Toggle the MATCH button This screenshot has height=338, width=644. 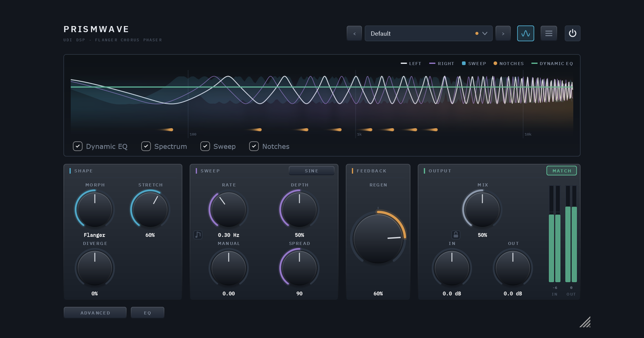point(562,171)
